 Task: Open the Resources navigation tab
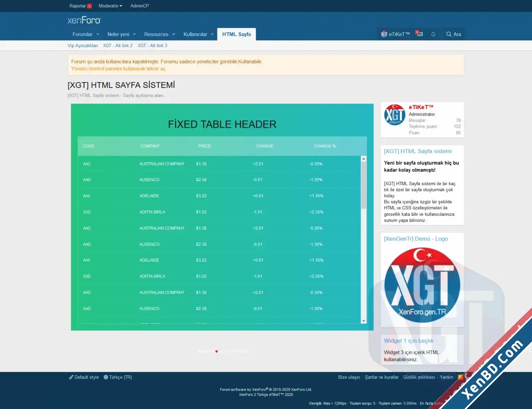click(156, 34)
